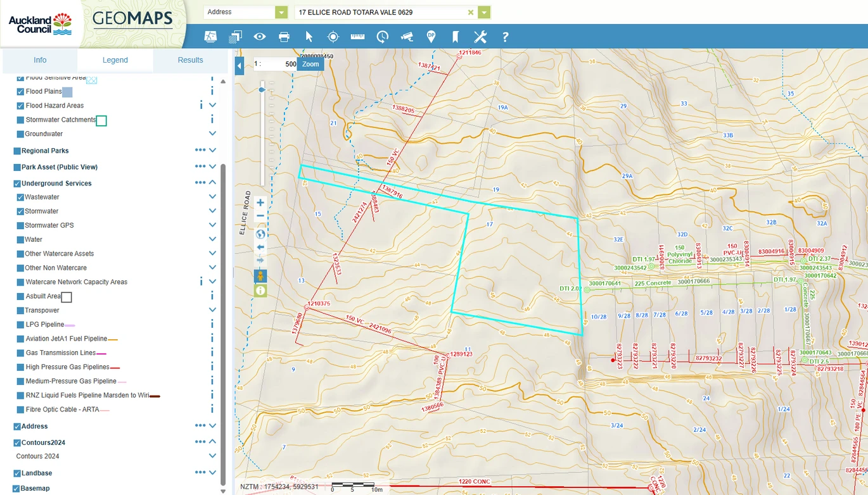Switch to the Info tab

(40, 60)
